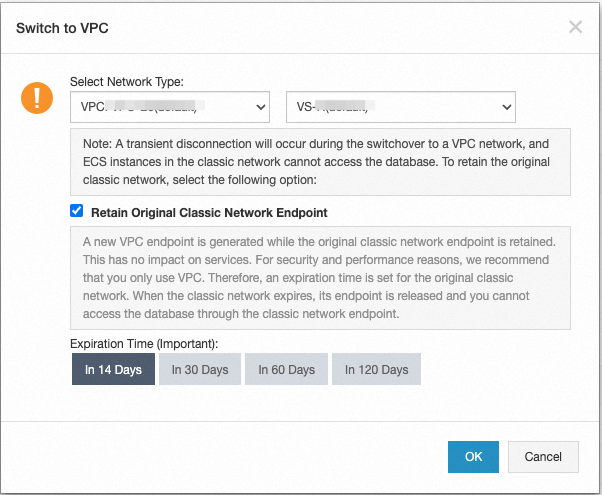Click the transient disconnection note text

tap(320, 161)
